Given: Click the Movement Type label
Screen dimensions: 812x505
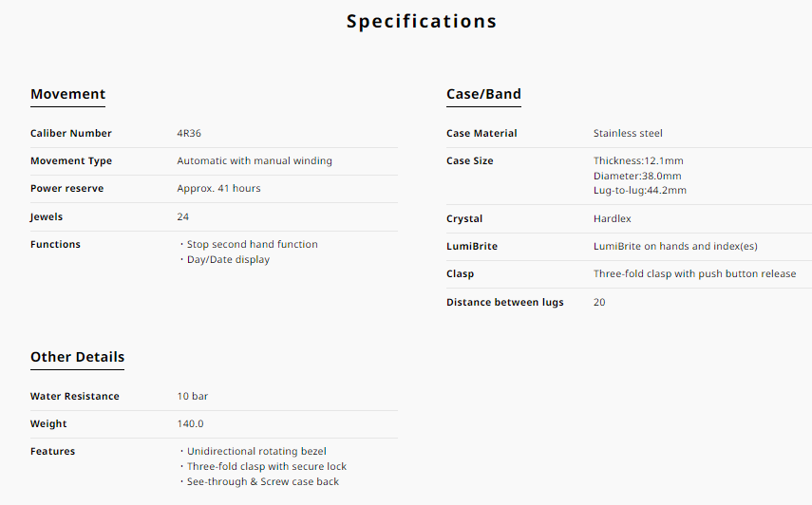Looking at the screenshot, I should click(x=71, y=161).
